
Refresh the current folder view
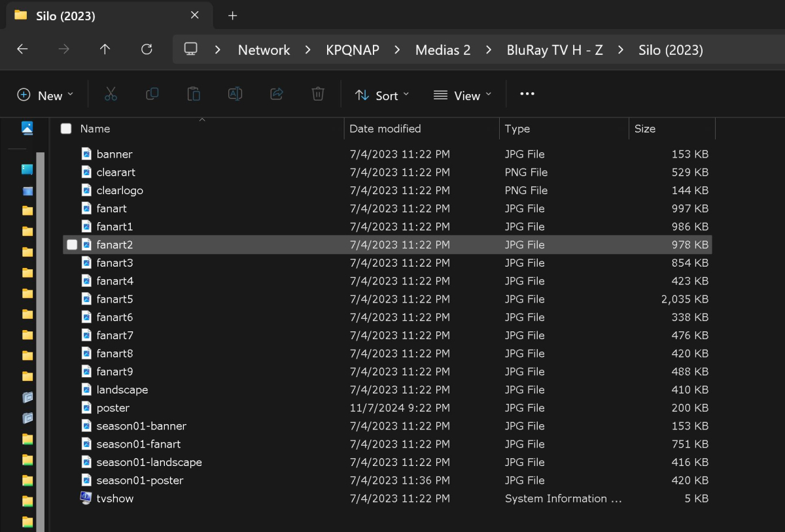coord(147,50)
